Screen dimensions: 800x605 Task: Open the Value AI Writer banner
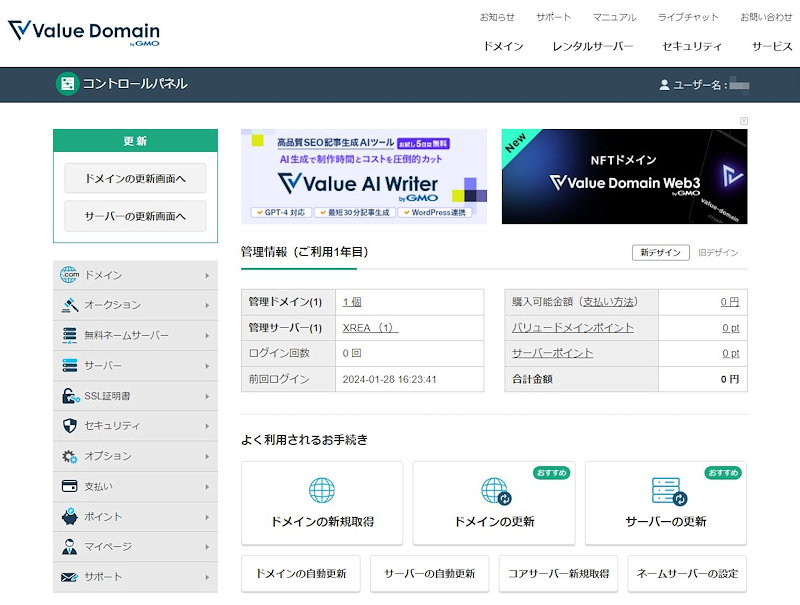coord(364,176)
